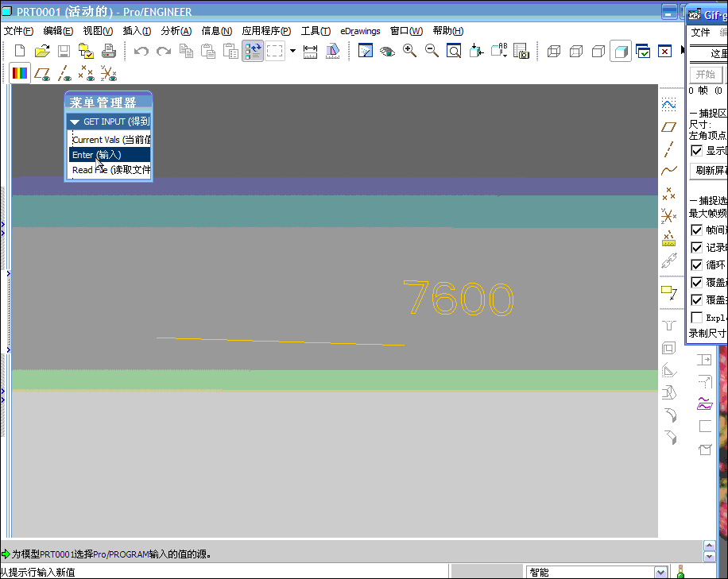Open the 分析(A) menu
728x579 pixels.
point(176,31)
